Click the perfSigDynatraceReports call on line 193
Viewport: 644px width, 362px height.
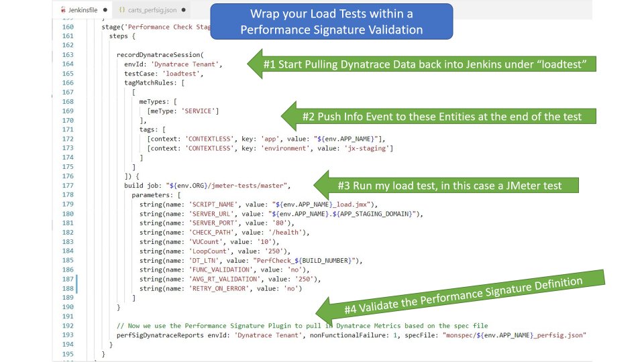point(160,335)
